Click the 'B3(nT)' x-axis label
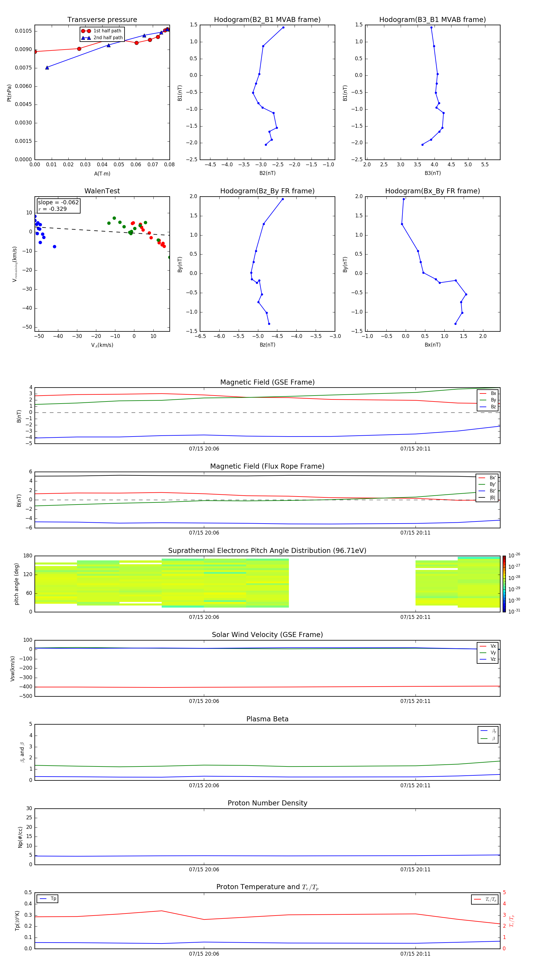 point(432,173)
